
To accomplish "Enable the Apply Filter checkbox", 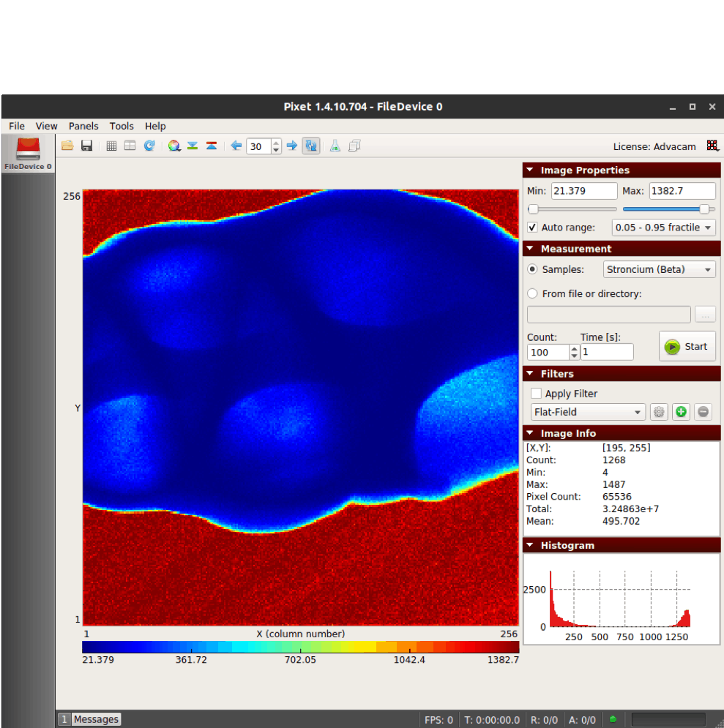I will (x=537, y=394).
